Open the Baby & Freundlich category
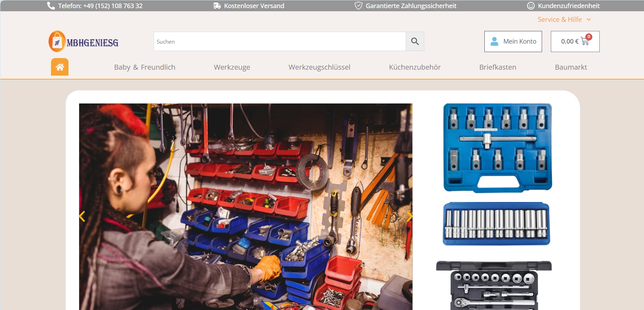Screen dimensions: 644x310 tap(144, 67)
